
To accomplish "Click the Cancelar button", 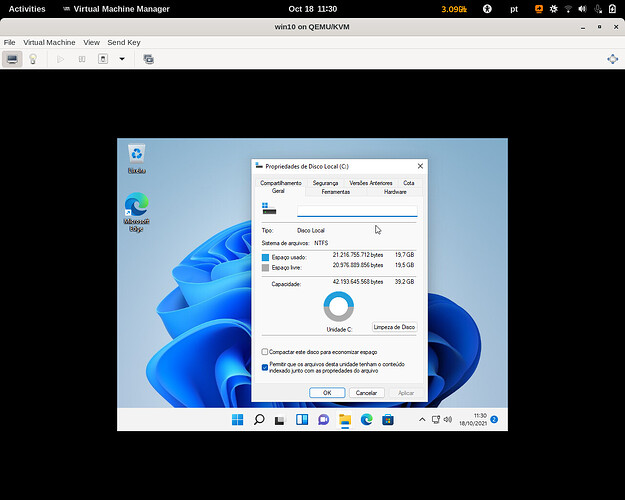I will point(366,393).
